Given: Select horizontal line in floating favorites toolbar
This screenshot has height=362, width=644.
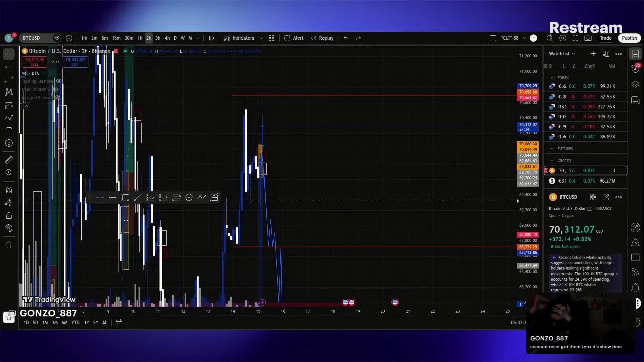Looking at the screenshot, I should (112, 198).
